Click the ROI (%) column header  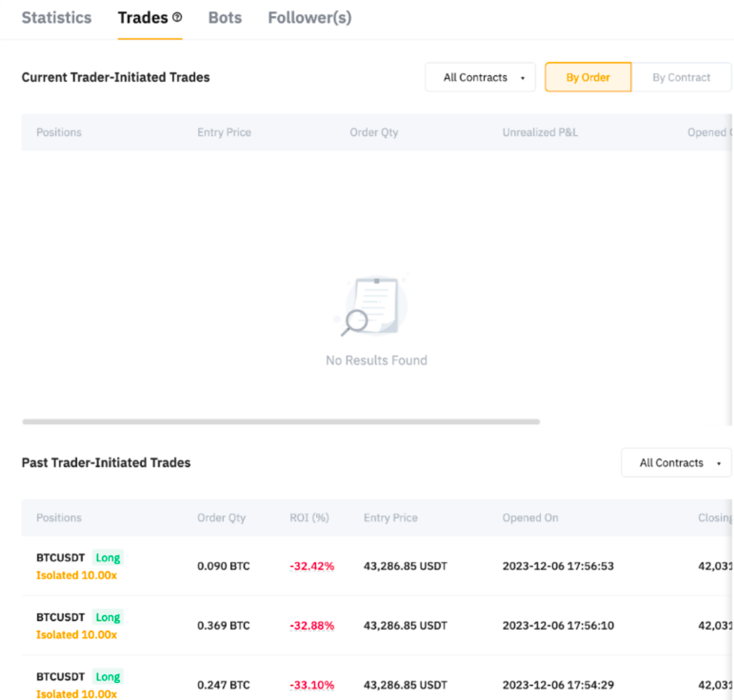click(x=309, y=518)
